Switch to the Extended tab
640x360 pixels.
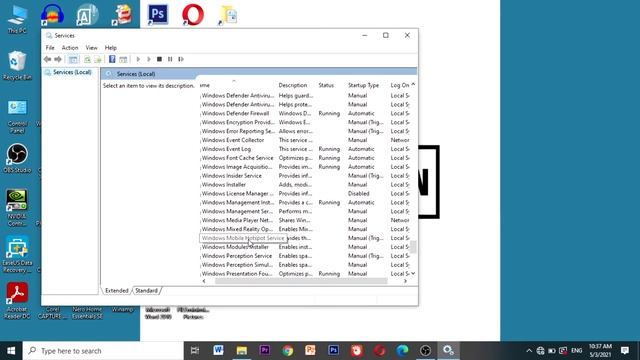[x=116, y=291]
